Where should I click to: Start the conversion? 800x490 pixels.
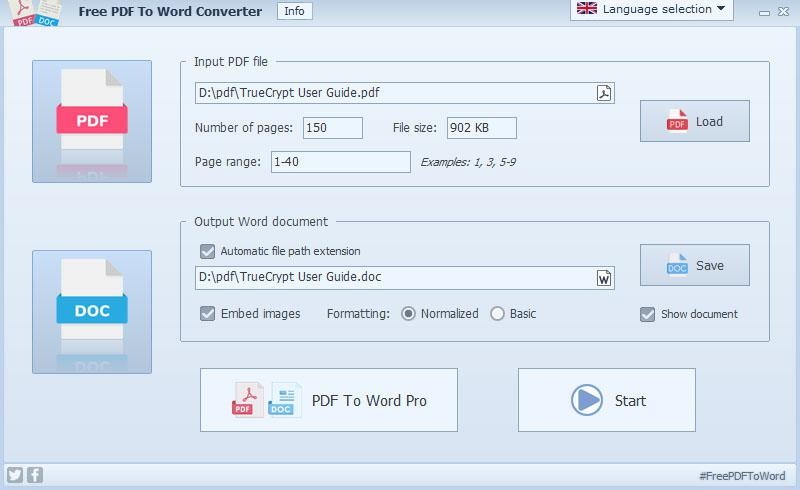(x=607, y=400)
